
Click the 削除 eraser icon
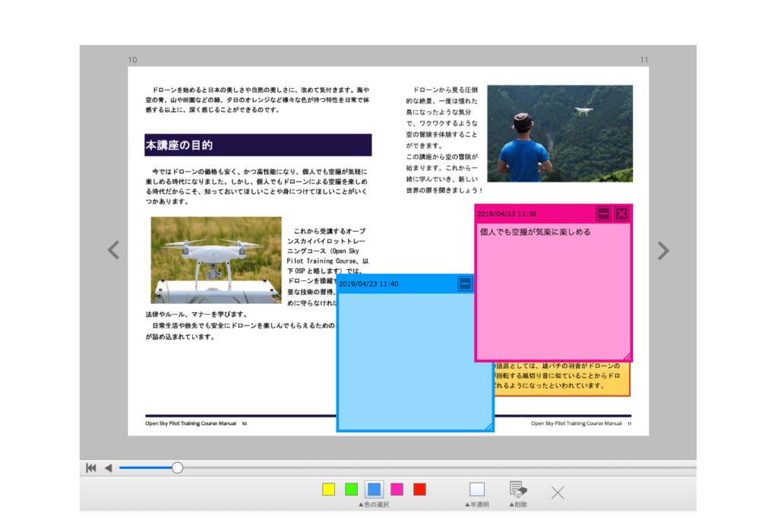click(x=518, y=489)
